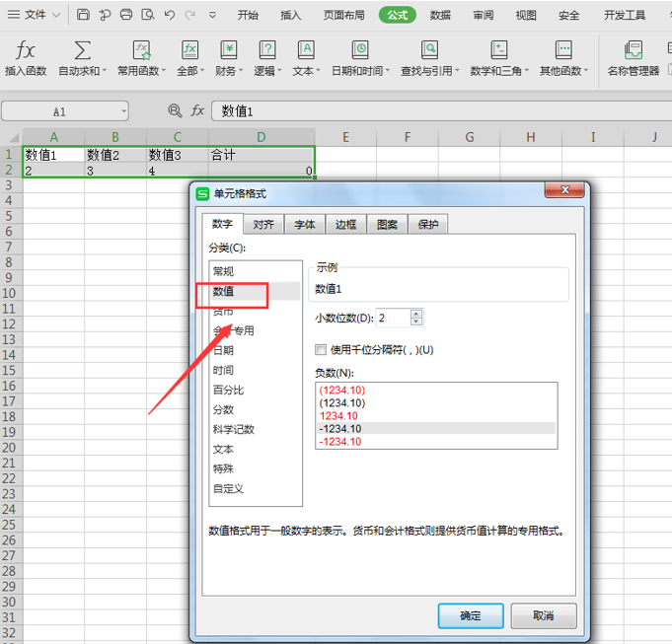Open the 查找与引用 lookup functions icon

point(429,50)
